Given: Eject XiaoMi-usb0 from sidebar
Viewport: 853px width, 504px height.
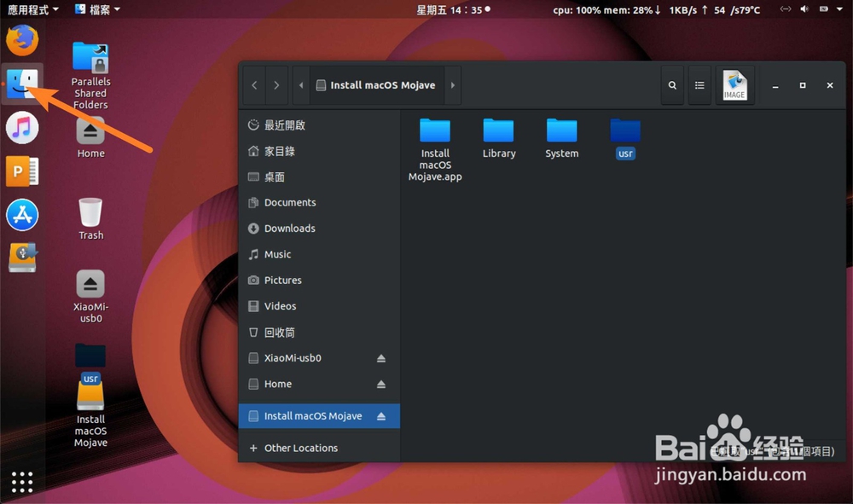Looking at the screenshot, I should pyautogui.click(x=381, y=358).
